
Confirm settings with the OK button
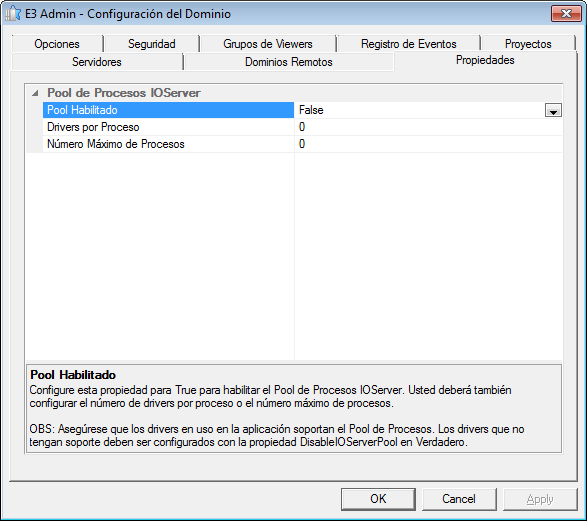[378, 499]
